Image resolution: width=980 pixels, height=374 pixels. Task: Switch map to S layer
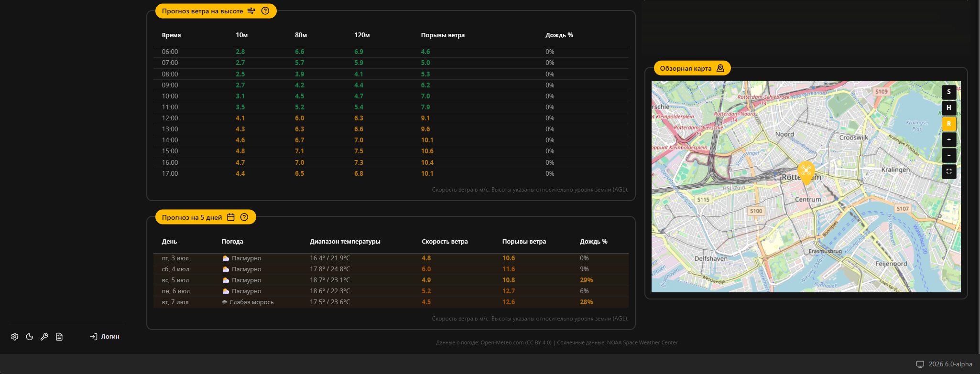point(949,92)
